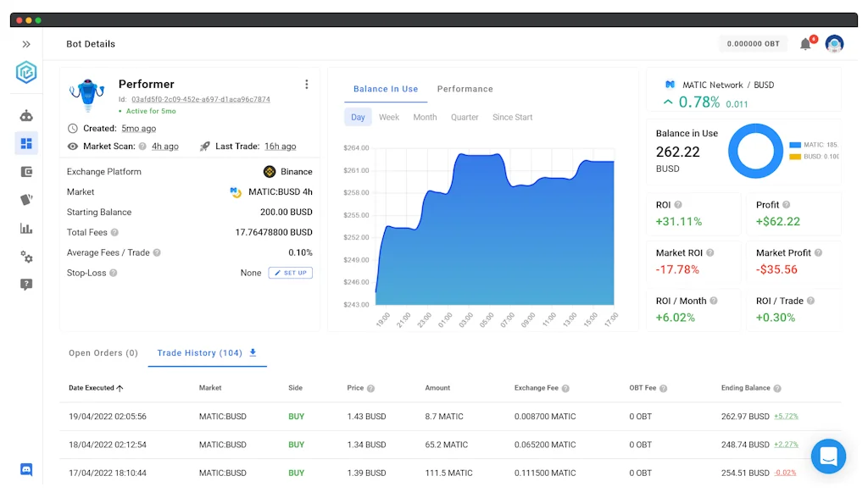Click SET UP to configure the Stop-Loss
Image resolution: width=868 pixels, height=498 pixels.
(x=290, y=273)
